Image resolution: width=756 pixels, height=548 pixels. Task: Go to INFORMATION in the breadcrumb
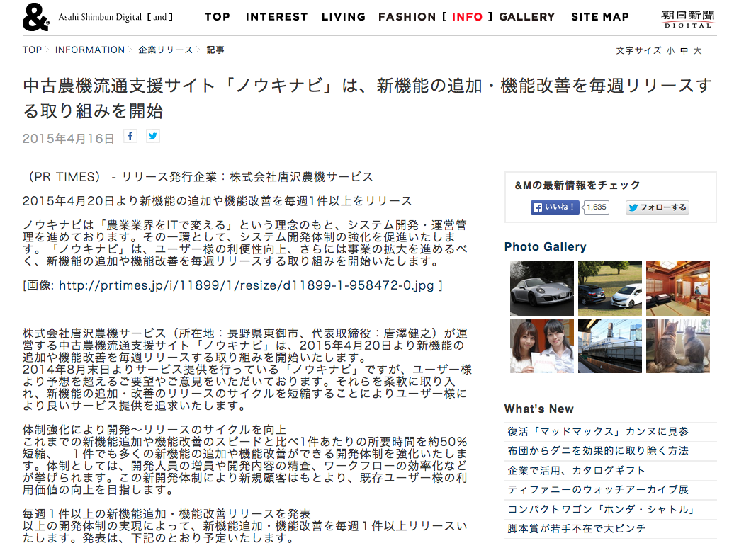(90, 50)
